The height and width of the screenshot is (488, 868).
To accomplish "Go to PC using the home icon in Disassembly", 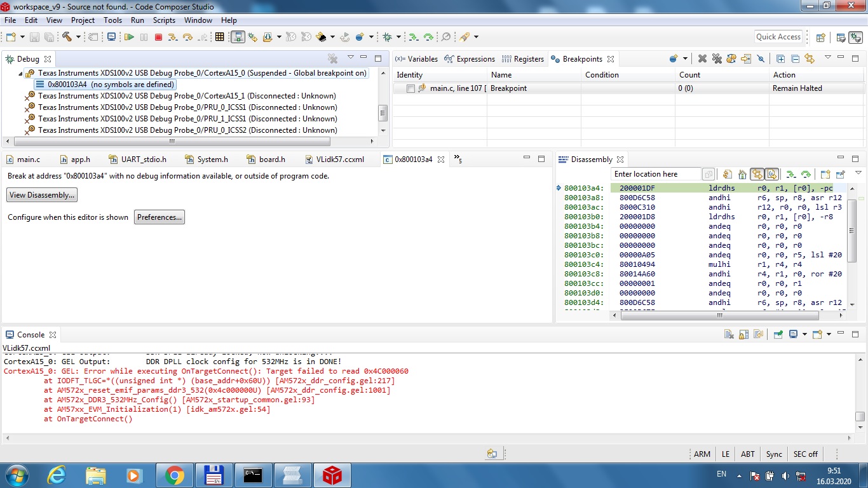I will [742, 173].
